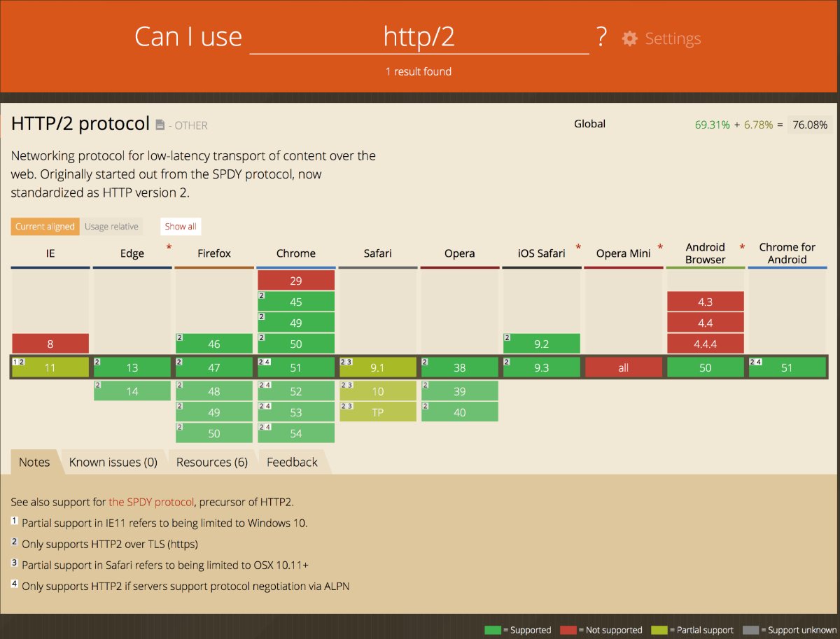Click the document icon beside HTTP/2 protocol
Image resolution: width=840 pixels, height=639 pixels.
160,124
